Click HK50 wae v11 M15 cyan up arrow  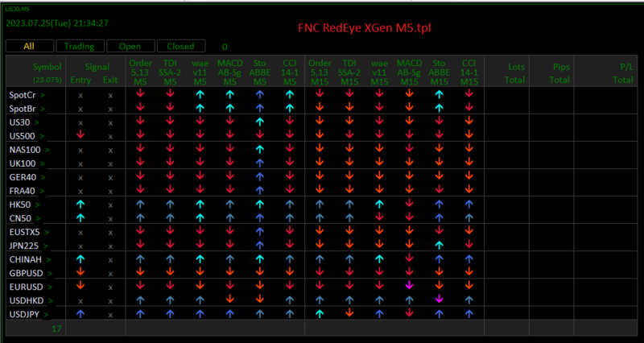click(379, 204)
